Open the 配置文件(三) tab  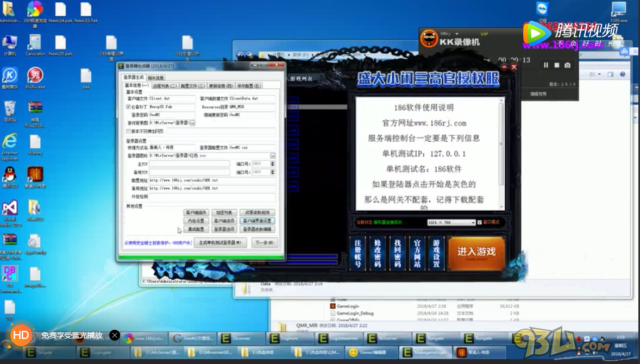[x=192, y=86]
